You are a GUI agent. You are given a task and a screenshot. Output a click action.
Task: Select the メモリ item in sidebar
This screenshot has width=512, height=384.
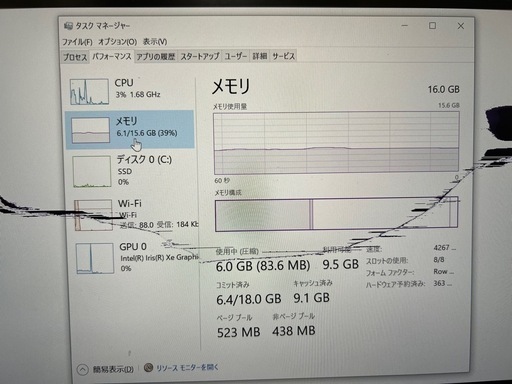coord(130,129)
